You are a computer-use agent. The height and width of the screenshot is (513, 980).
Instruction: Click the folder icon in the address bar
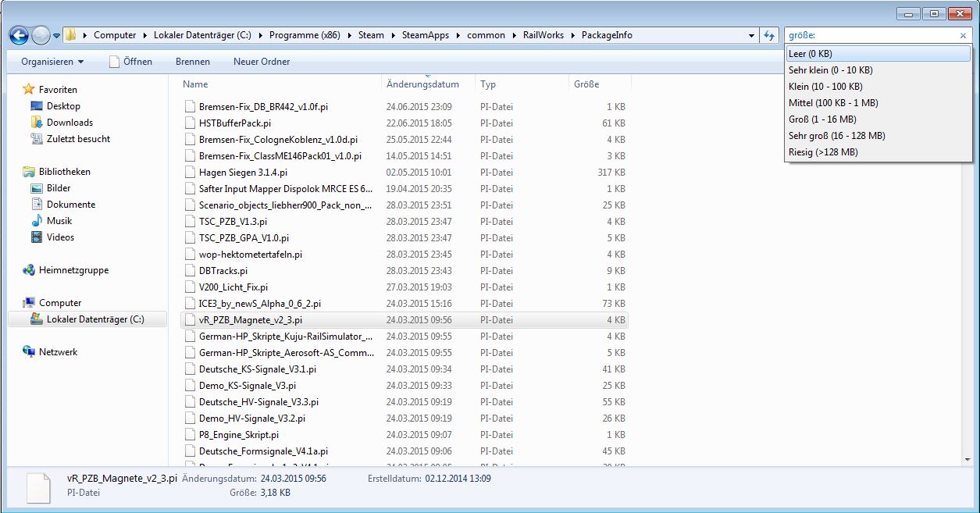(x=71, y=35)
